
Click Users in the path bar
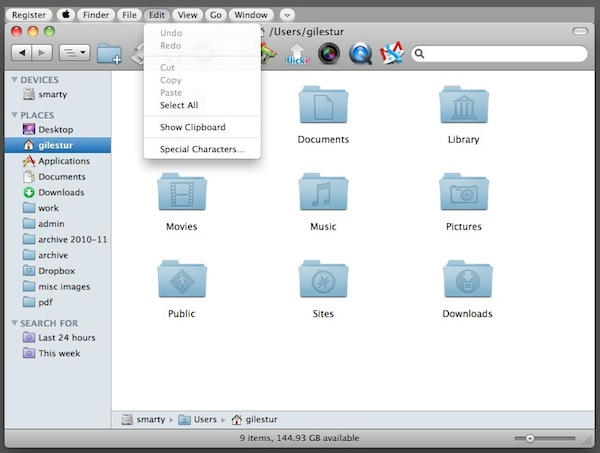click(x=204, y=420)
